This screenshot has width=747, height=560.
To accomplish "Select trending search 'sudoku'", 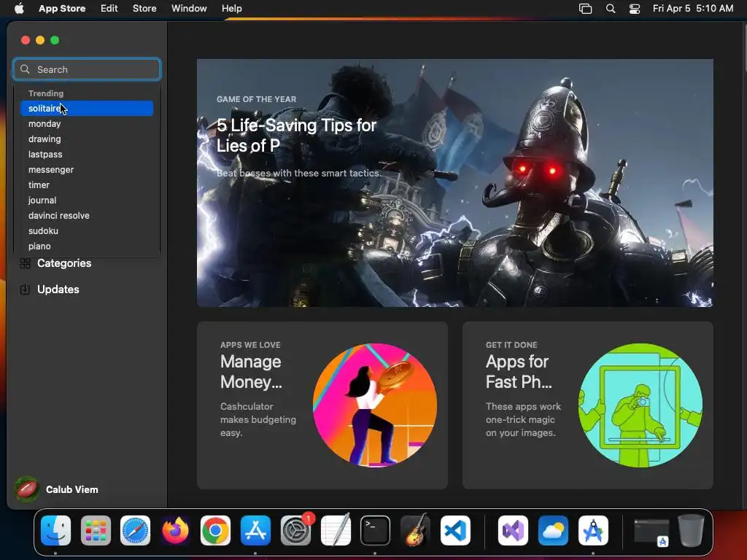I will click(x=87, y=230).
